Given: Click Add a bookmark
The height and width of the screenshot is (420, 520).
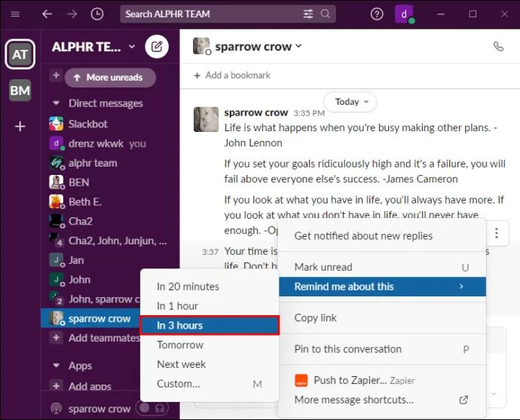Looking at the screenshot, I should (x=232, y=75).
